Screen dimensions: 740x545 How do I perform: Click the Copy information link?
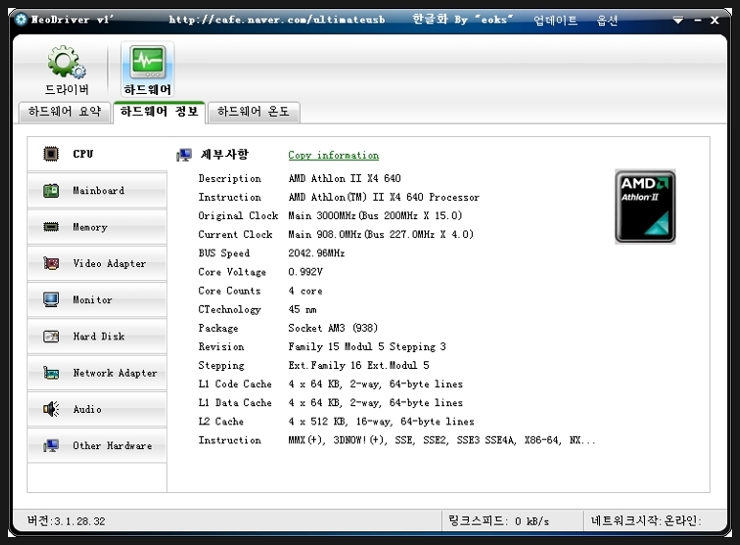[333, 155]
